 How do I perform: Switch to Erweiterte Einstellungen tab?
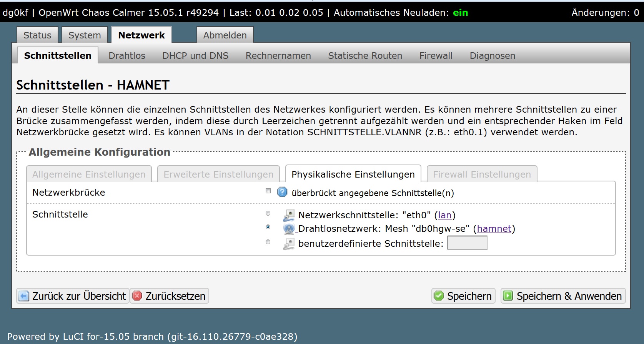[218, 174]
